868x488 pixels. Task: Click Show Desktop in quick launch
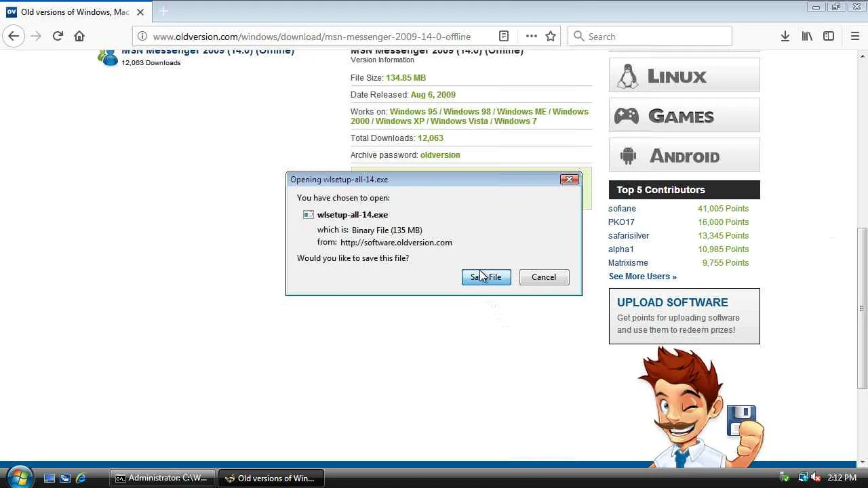50,479
